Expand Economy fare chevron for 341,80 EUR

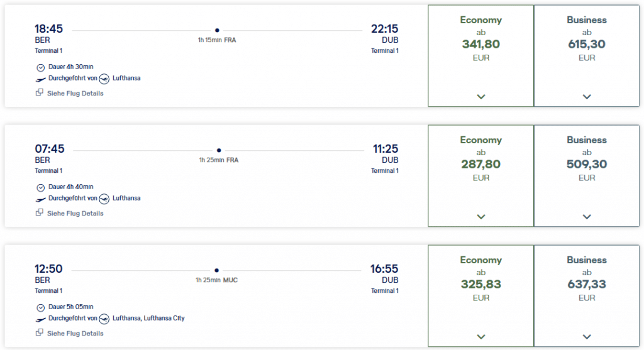pos(481,97)
